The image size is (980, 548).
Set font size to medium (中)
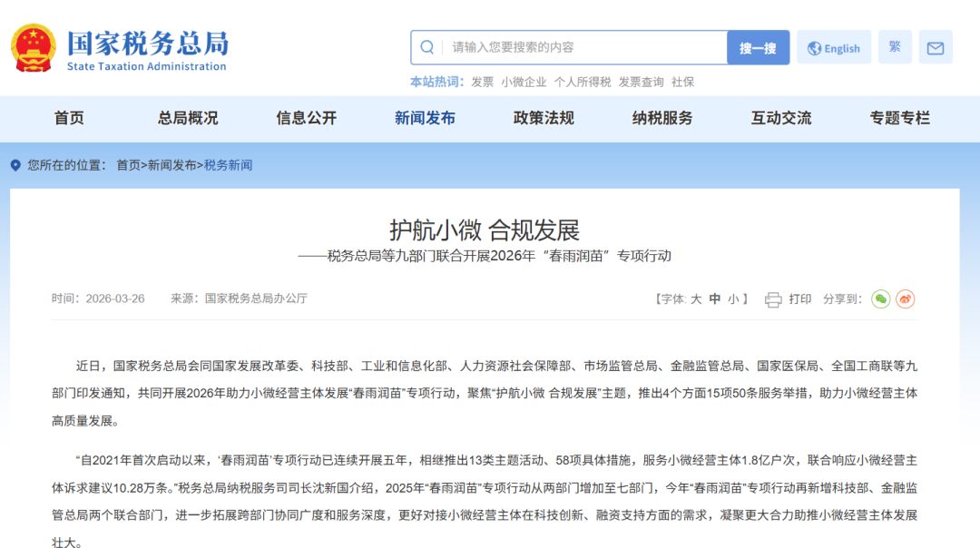(x=715, y=298)
